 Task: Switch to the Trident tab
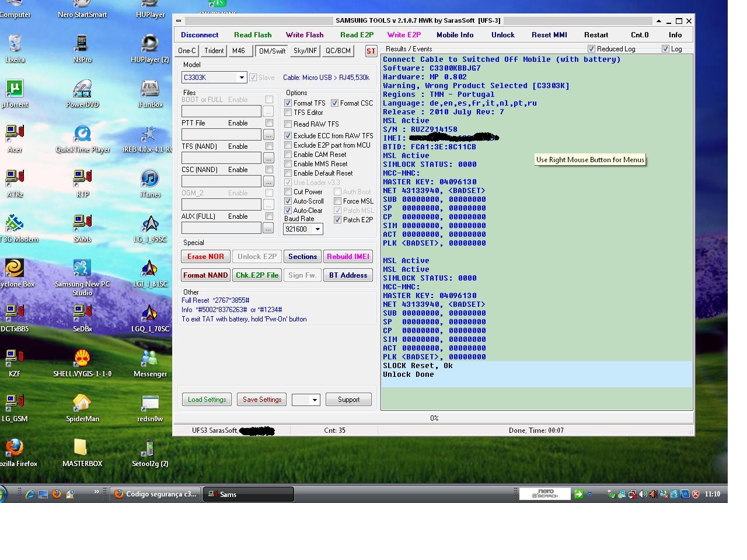click(x=214, y=51)
